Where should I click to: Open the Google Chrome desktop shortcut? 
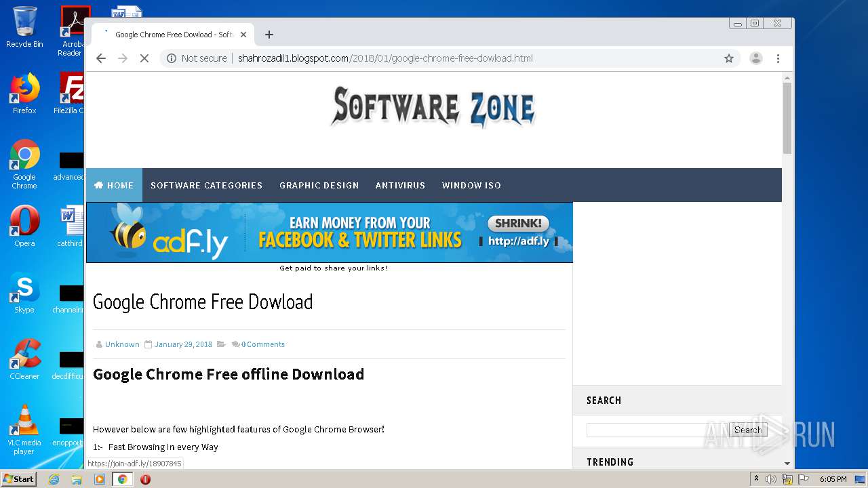(x=24, y=164)
